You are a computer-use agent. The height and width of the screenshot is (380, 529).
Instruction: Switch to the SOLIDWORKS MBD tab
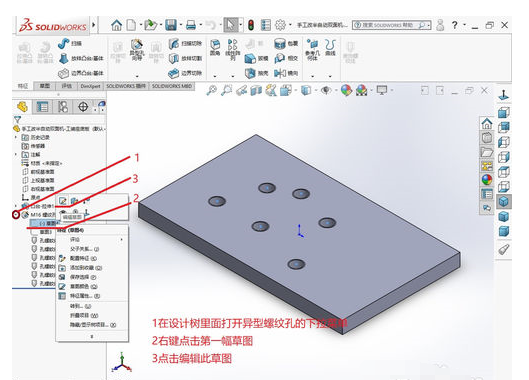coord(172,86)
